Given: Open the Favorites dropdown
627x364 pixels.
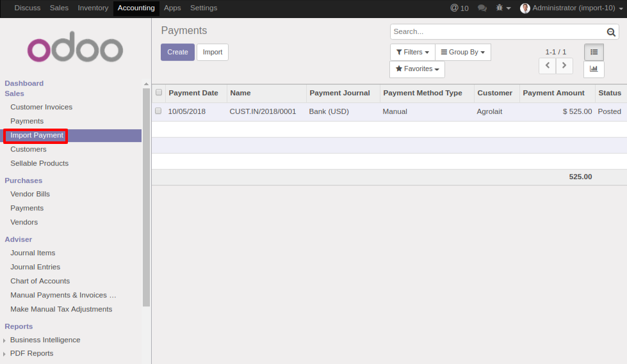Looking at the screenshot, I should [417, 69].
